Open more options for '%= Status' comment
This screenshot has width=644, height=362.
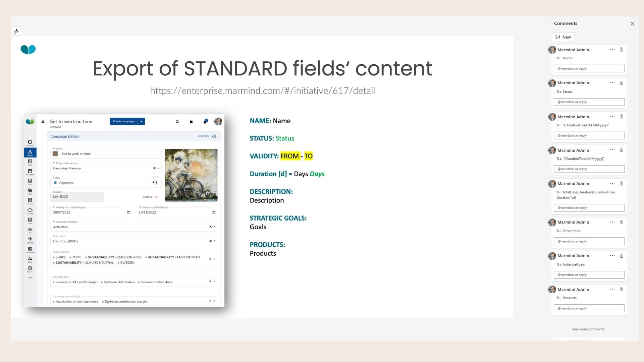(612, 83)
